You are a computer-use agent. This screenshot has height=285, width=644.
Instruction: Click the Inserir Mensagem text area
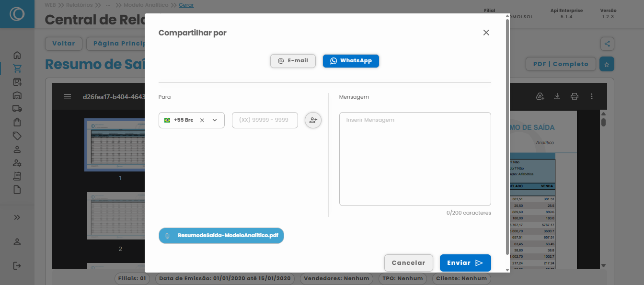(414, 159)
